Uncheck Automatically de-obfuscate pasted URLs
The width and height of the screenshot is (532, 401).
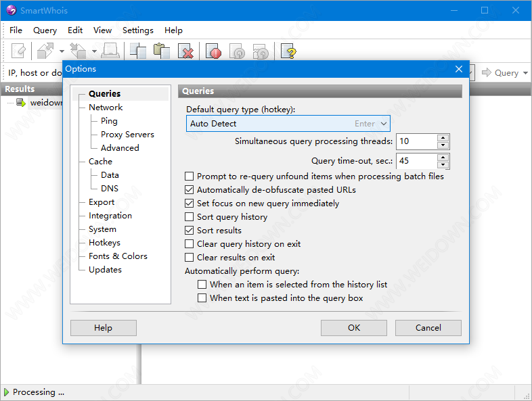(190, 190)
